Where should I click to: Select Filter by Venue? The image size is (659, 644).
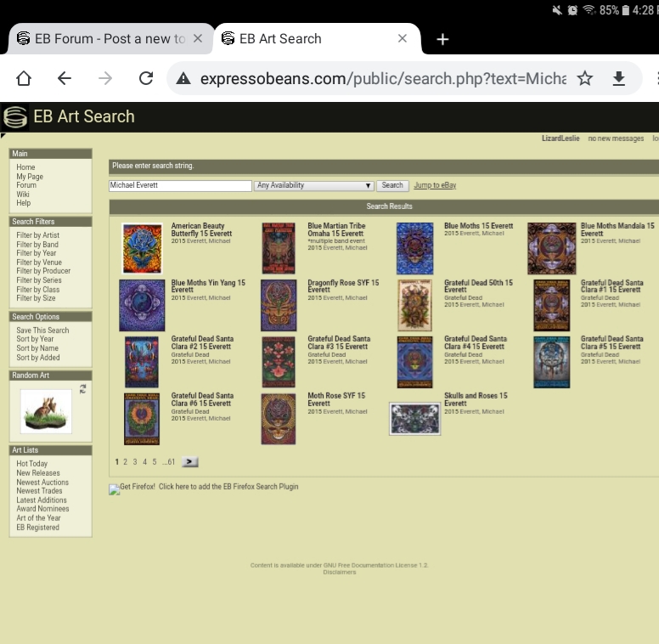click(x=39, y=263)
